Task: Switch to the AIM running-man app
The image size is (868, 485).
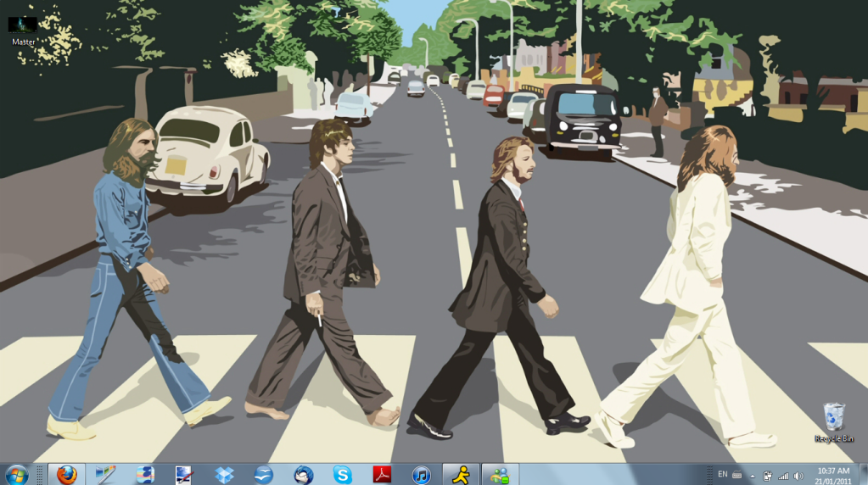Action: pyautogui.click(x=461, y=474)
